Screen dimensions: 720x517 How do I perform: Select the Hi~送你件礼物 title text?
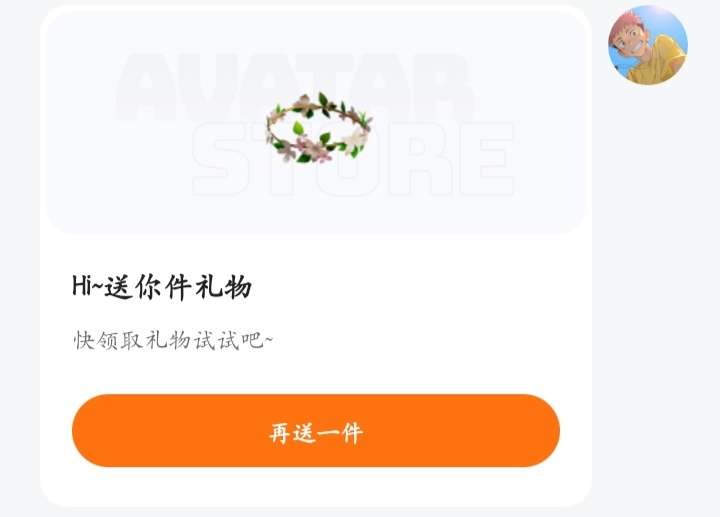click(x=162, y=287)
